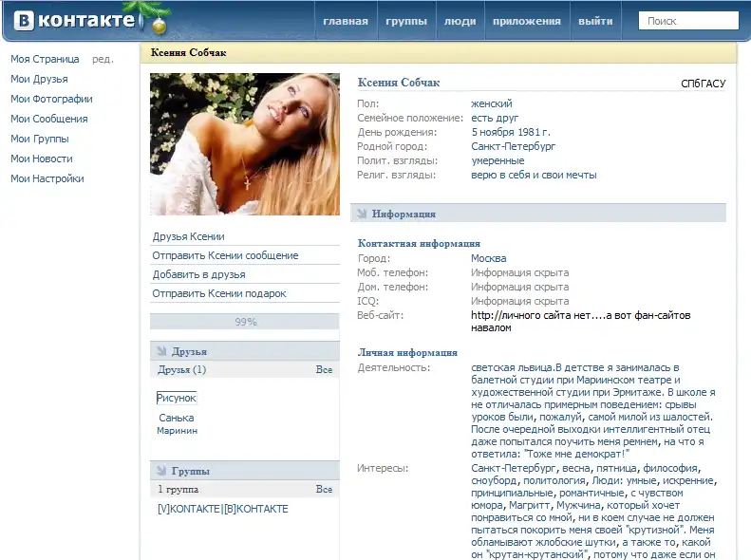Image resolution: width=751 pixels, height=560 pixels.
Task: Show all friends via Все link
Action: click(x=324, y=369)
